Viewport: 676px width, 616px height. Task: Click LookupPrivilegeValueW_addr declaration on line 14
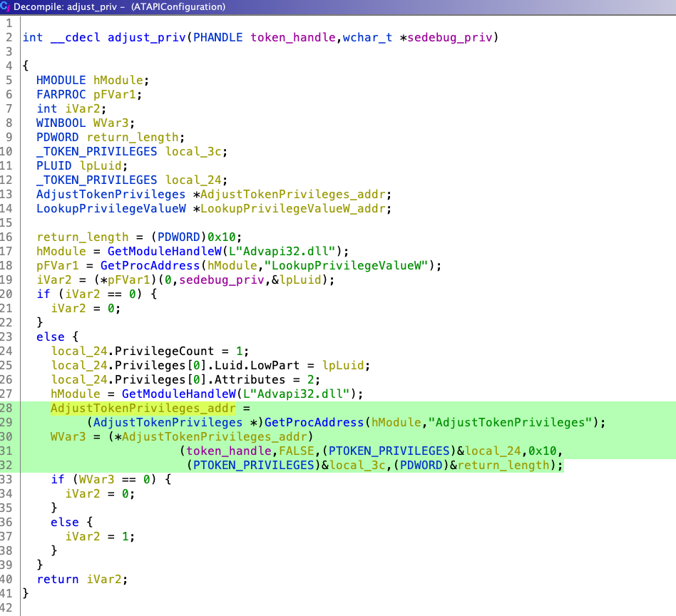(293, 209)
